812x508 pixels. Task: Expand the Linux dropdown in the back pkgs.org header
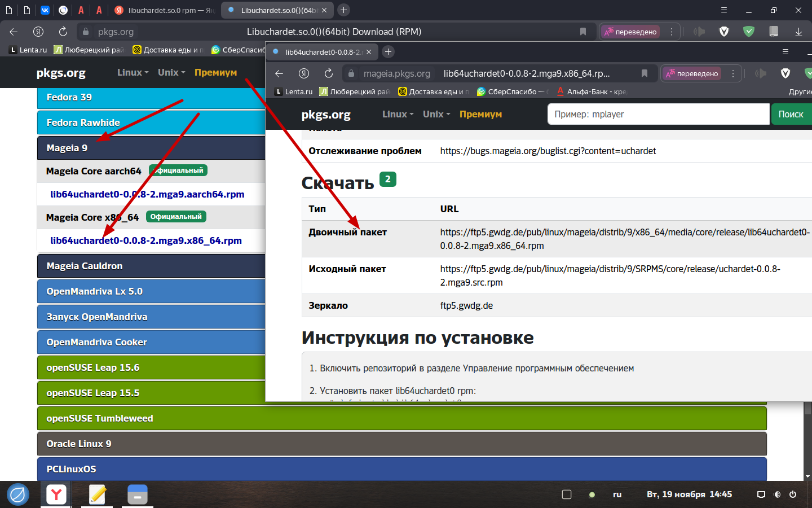[133, 72]
